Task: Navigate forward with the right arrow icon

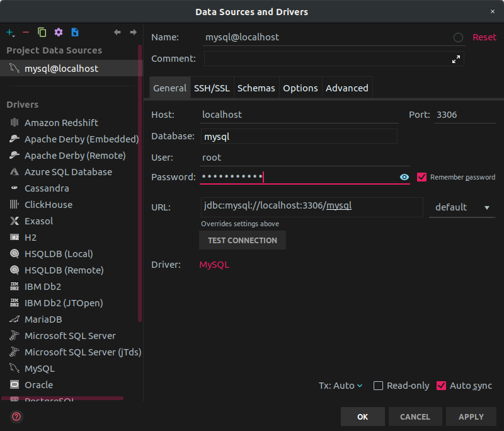Action: [133, 32]
